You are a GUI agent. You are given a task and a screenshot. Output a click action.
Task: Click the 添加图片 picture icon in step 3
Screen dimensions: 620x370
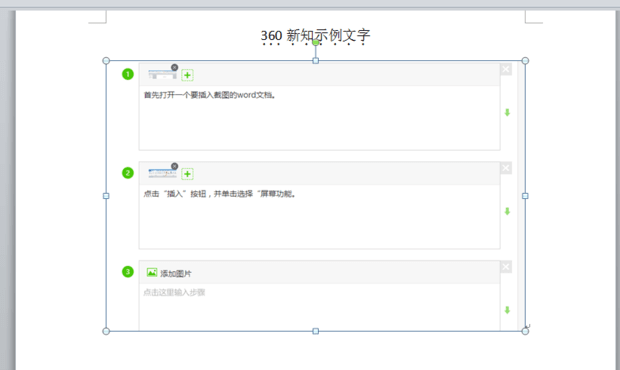152,272
